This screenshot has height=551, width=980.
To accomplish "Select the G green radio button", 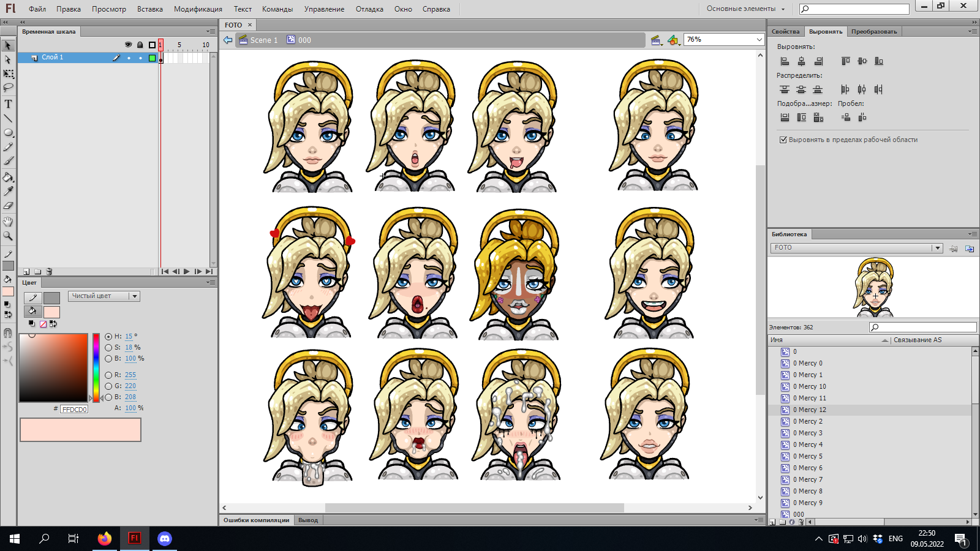I will tap(108, 386).
